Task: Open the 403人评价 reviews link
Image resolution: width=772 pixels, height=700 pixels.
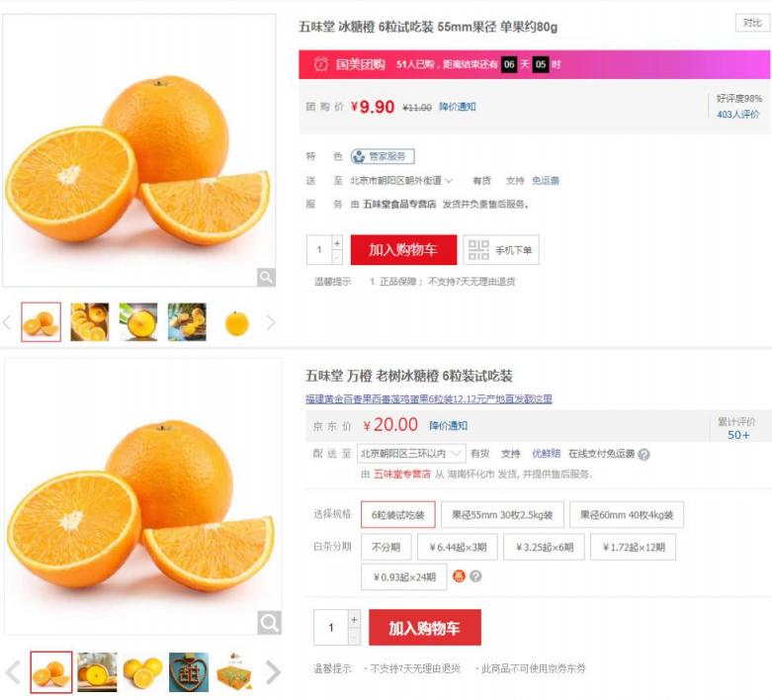Action: (737, 115)
